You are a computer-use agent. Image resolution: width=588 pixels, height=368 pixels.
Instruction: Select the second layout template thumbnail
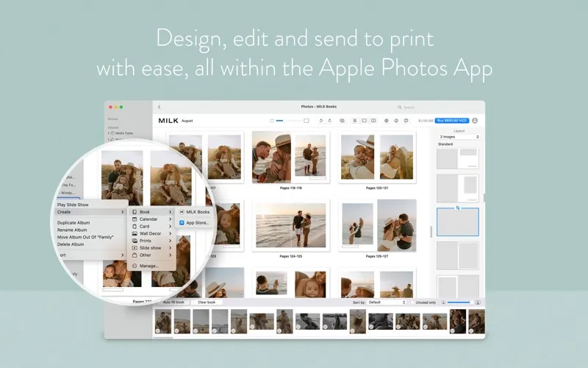(457, 188)
